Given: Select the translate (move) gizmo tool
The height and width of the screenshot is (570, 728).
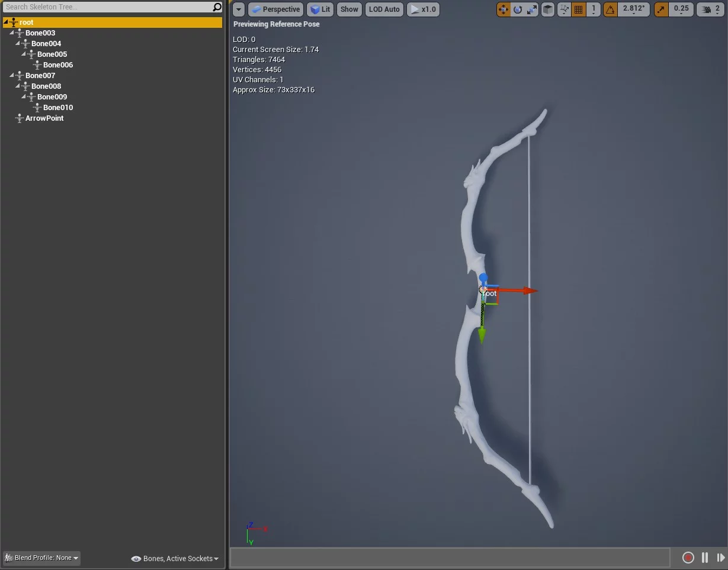Looking at the screenshot, I should pos(503,9).
